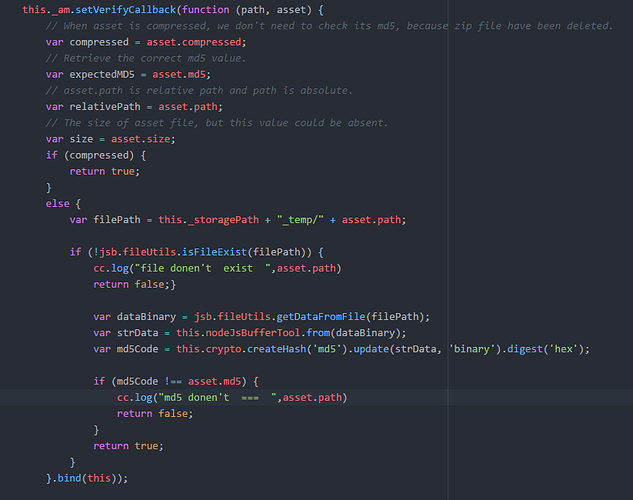Click 'asset.compressed' expression
Image resolution: width=633 pixels, height=500 pixels.
[x=194, y=42]
